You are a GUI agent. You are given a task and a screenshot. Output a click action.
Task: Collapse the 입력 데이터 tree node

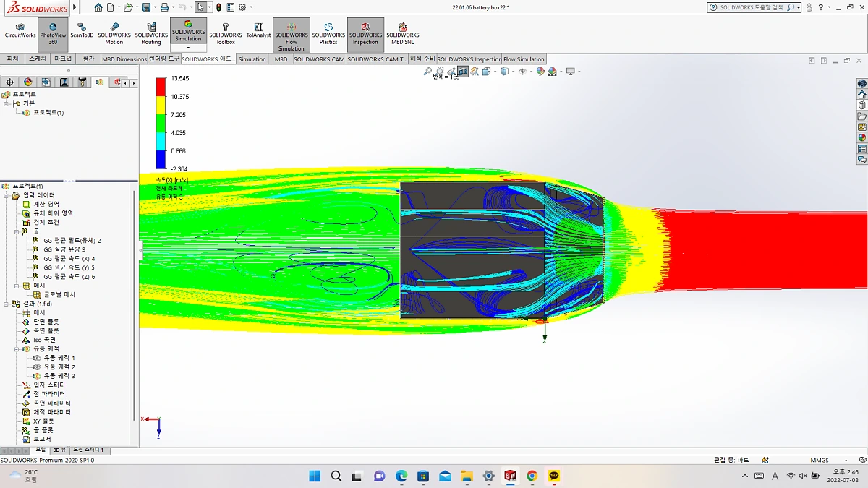pyautogui.click(x=7, y=195)
